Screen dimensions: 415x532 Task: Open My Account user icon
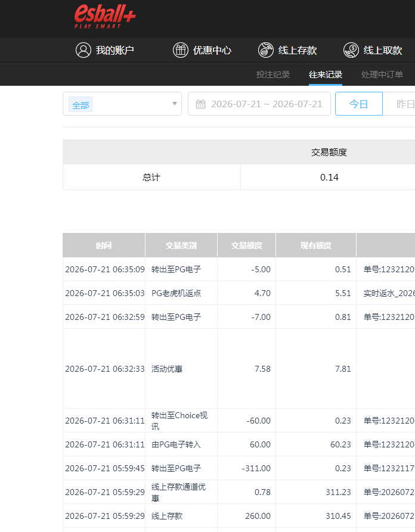tap(83, 50)
